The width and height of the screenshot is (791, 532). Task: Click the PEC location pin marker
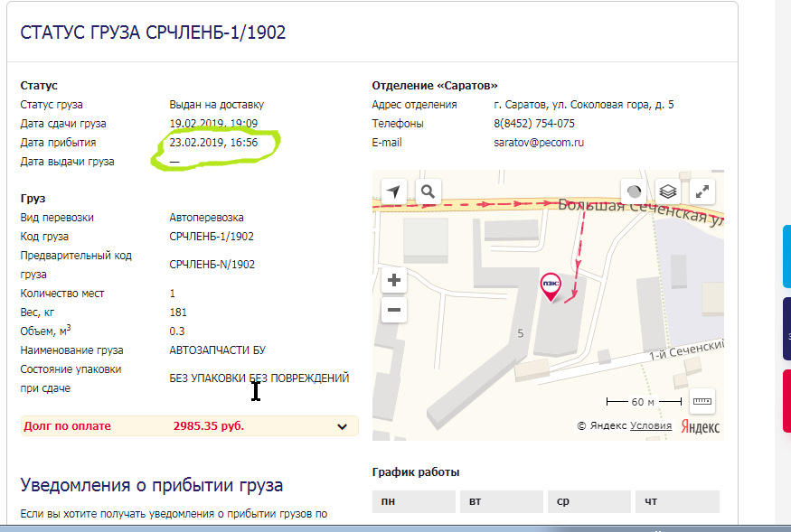pyautogui.click(x=551, y=283)
